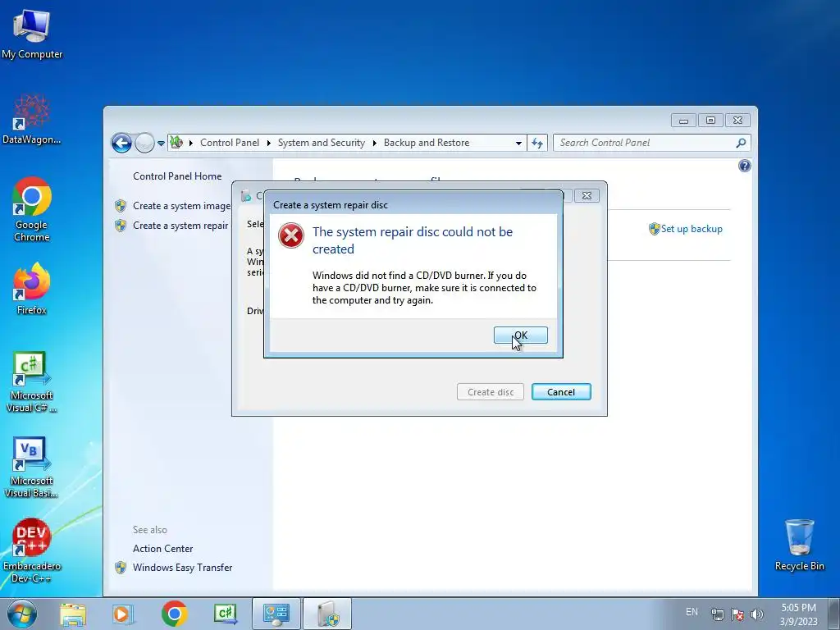Click the EN language indicator
840x630 pixels.
692,612
